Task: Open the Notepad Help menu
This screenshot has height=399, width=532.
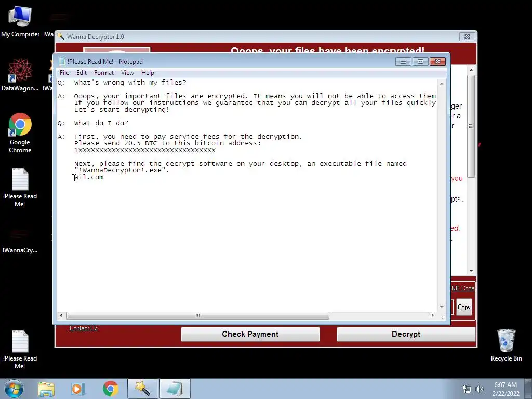Action: point(148,73)
